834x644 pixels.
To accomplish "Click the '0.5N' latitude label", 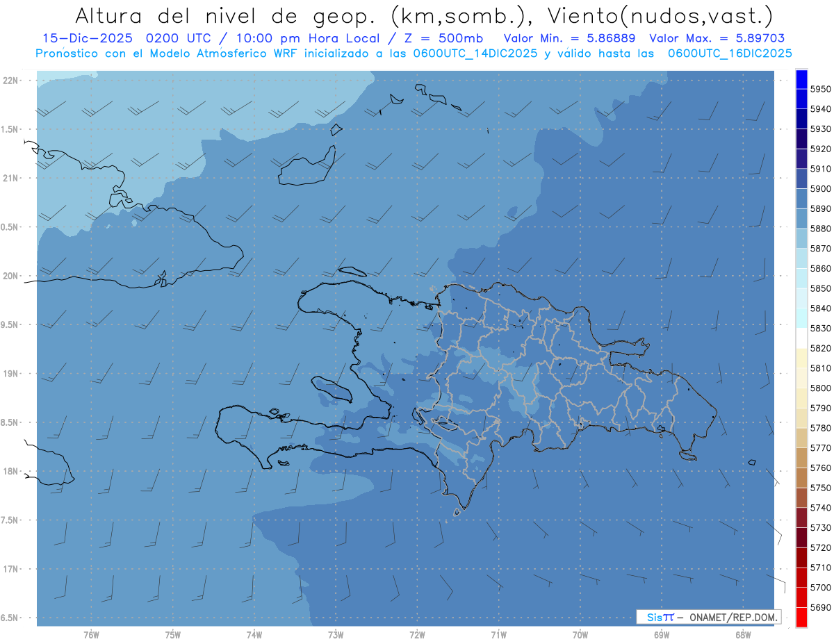I will coord(10,227).
